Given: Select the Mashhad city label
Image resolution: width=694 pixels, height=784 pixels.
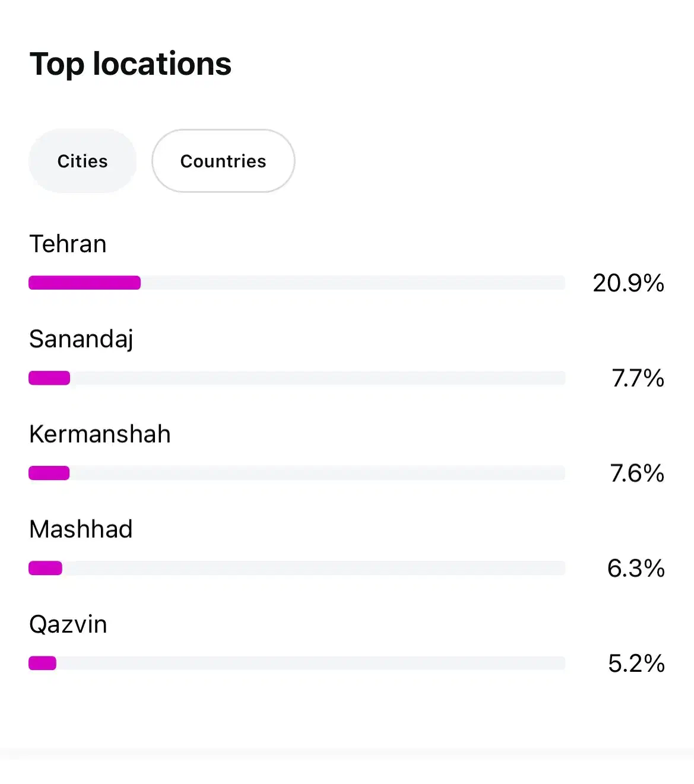Looking at the screenshot, I should [x=81, y=529].
